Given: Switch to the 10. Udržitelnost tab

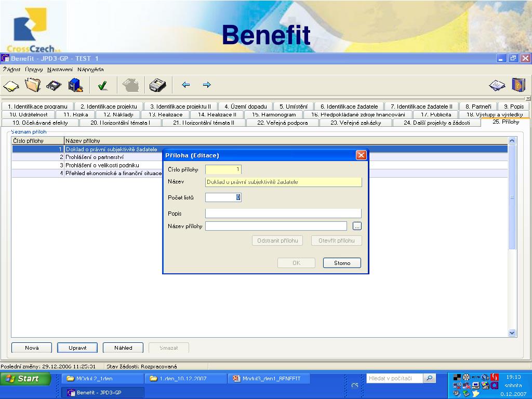Looking at the screenshot, I should 28,115.
